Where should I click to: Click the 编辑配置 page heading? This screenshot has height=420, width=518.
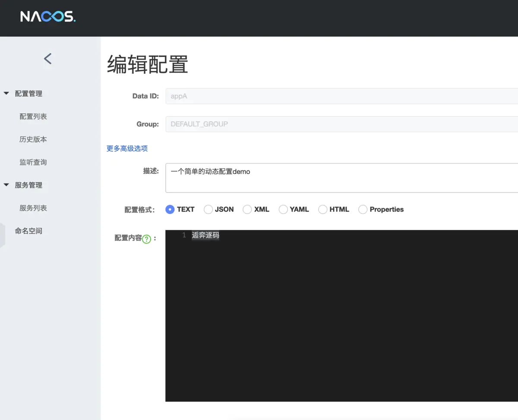point(148,64)
